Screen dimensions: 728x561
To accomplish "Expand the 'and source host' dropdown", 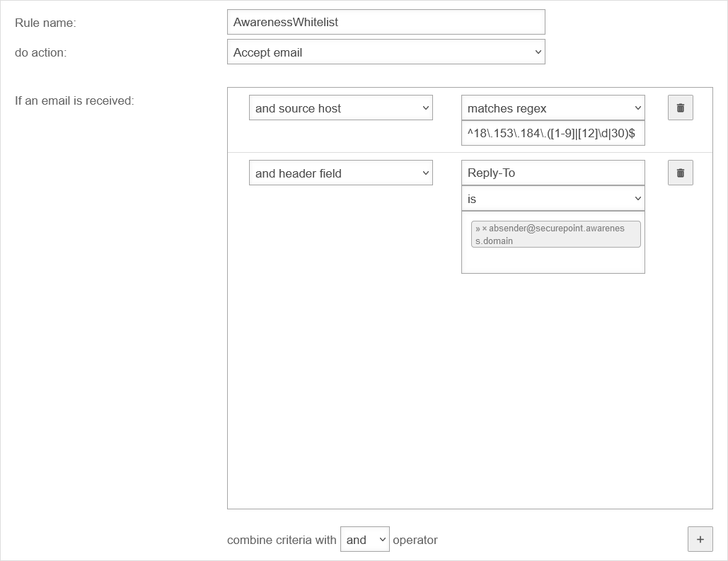I will [340, 108].
